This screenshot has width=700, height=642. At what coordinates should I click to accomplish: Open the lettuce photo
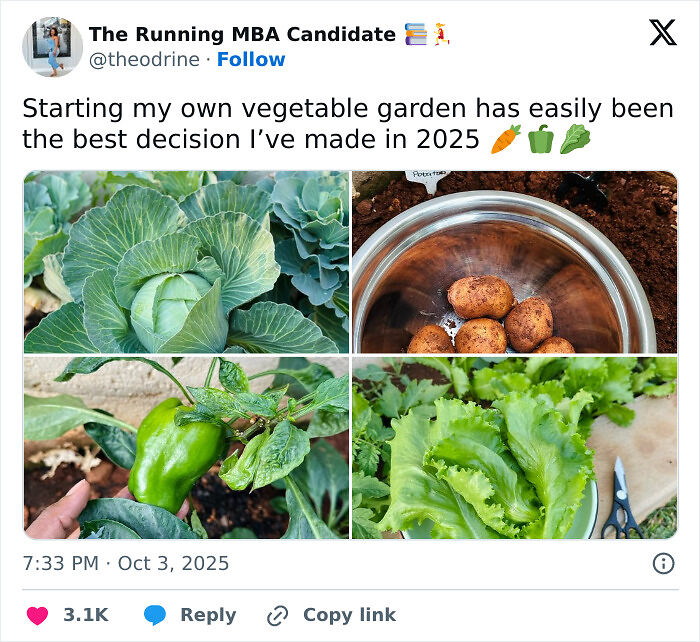(514, 448)
